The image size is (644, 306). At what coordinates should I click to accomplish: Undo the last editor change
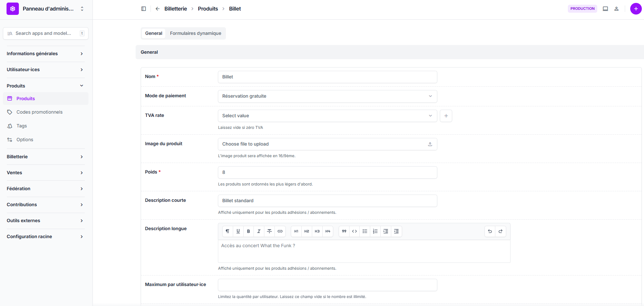click(x=490, y=231)
